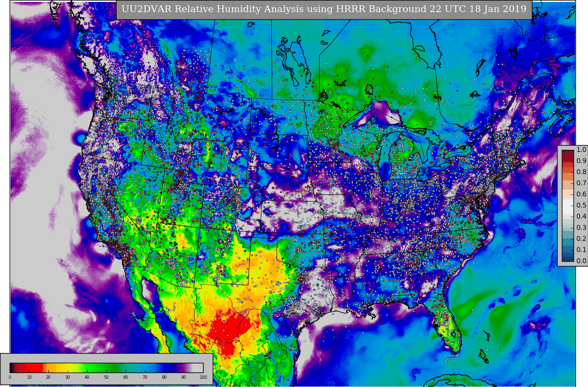This screenshot has height=387, width=588.
Task: Click the 70 tick label on humidity colorbar
Action: coord(145,377)
